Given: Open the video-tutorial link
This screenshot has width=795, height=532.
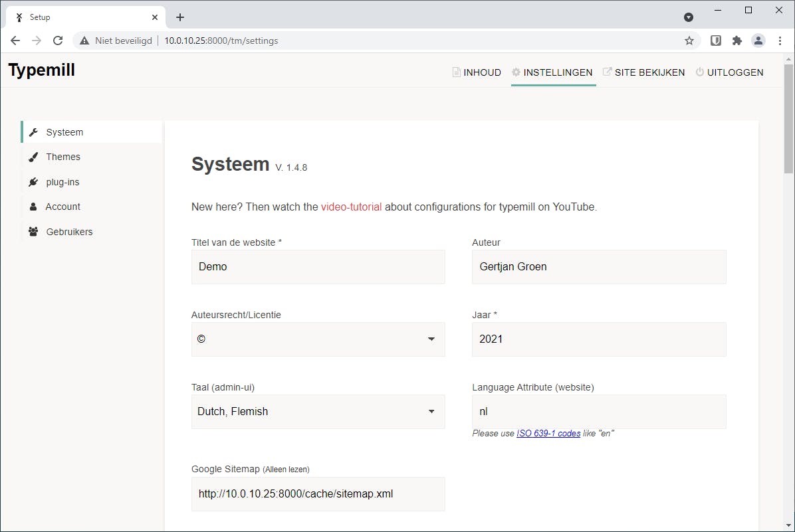Looking at the screenshot, I should [x=351, y=207].
